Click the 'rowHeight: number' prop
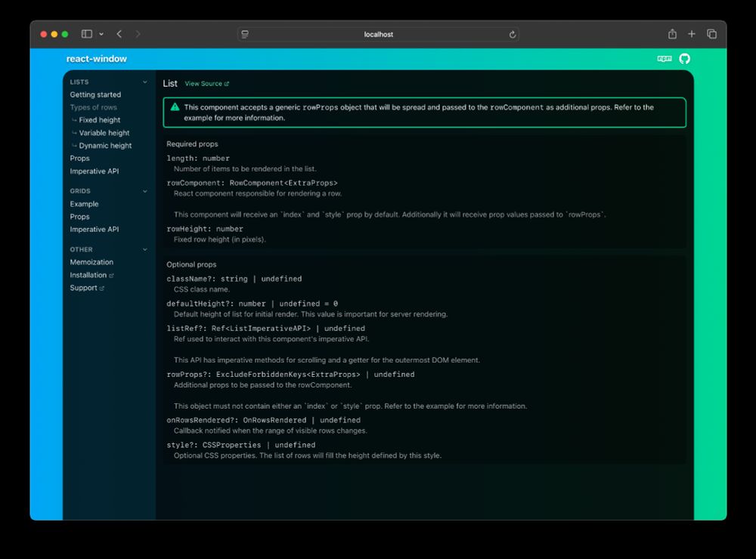756x559 pixels. (x=205, y=229)
